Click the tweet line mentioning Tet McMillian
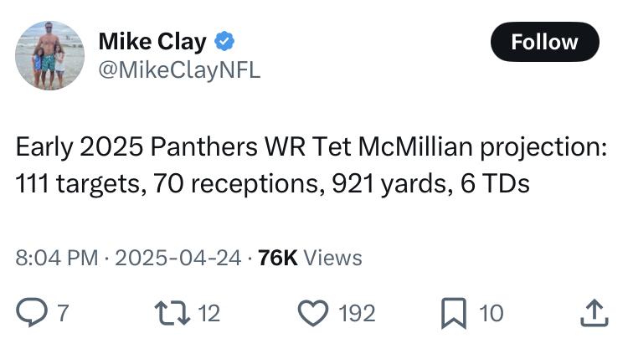Image resolution: width=628 pixels, height=364 pixels. 311,147
